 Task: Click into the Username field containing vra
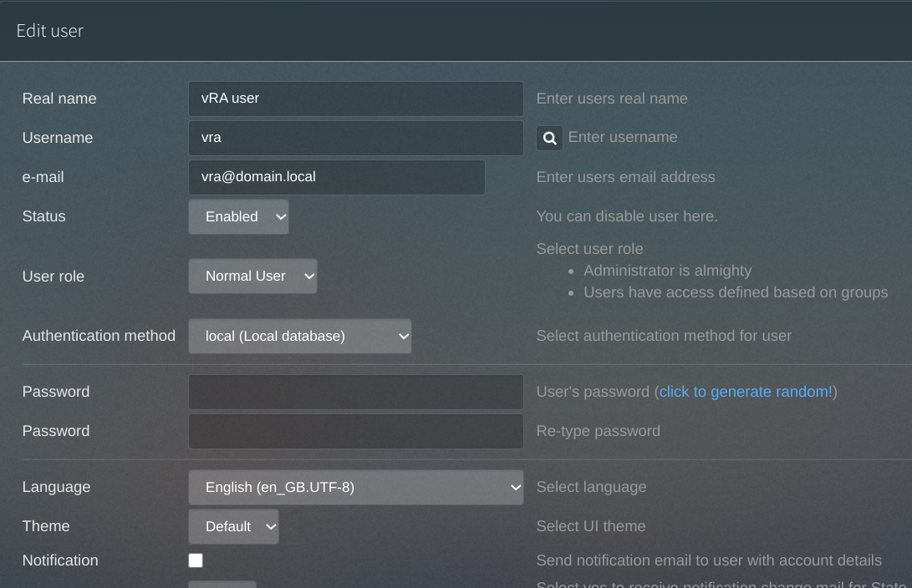[x=356, y=139]
